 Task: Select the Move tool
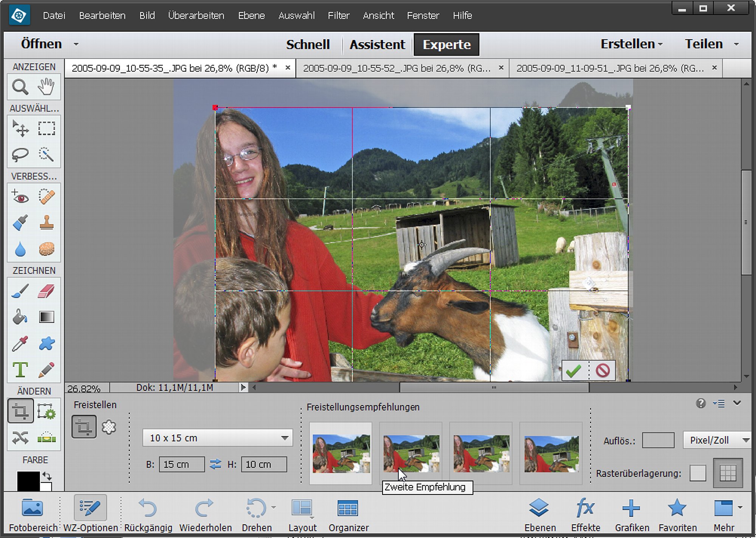pyautogui.click(x=20, y=129)
